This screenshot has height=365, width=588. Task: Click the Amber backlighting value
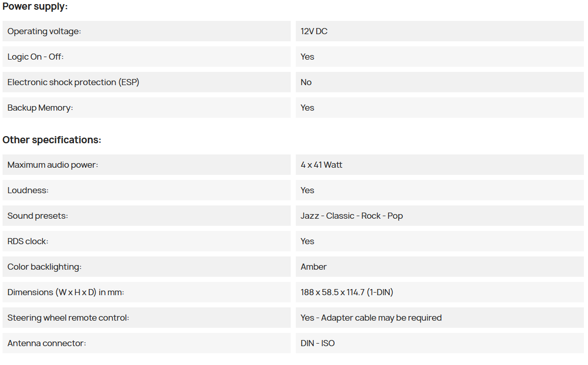[x=314, y=267]
